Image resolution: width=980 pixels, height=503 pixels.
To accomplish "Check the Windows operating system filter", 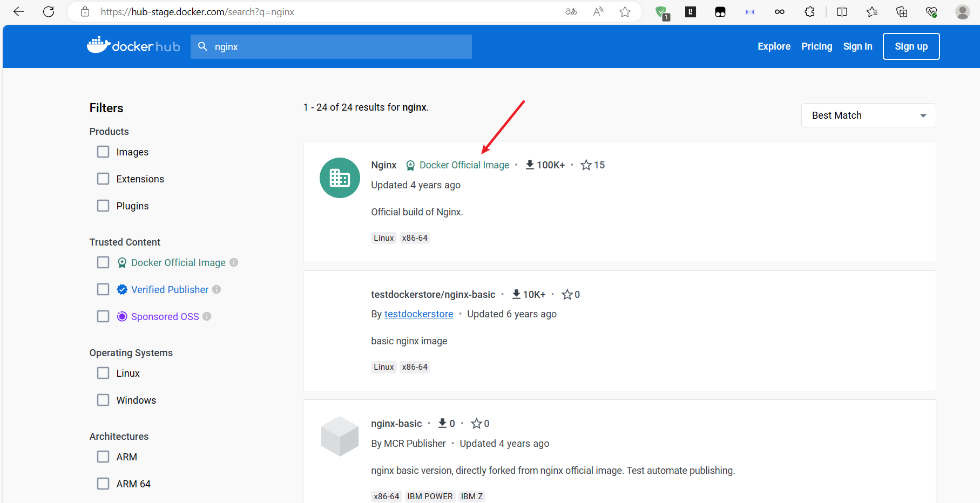I will click(x=103, y=400).
